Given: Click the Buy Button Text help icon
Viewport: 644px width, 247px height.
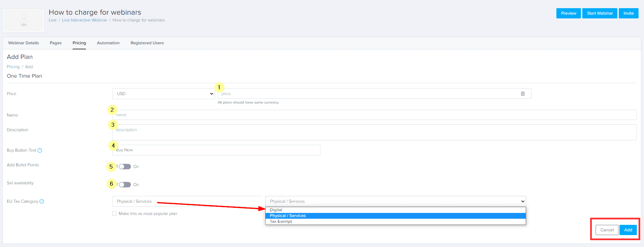Looking at the screenshot, I should coord(40,151).
